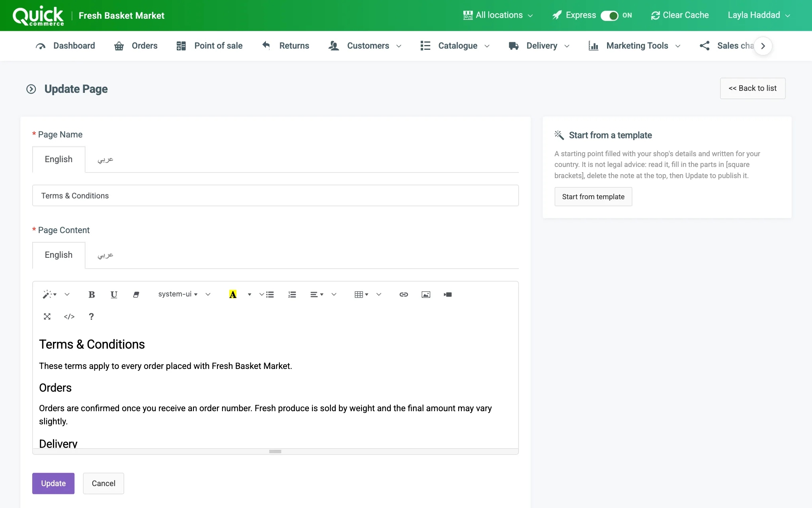
Task: Expand the Delivery menu
Action: (539, 46)
